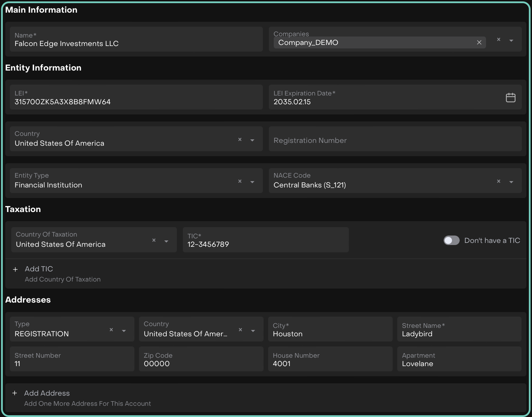Remove the Company_DEMO chip from Companies
The width and height of the screenshot is (532, 417).
click(479, 42)
